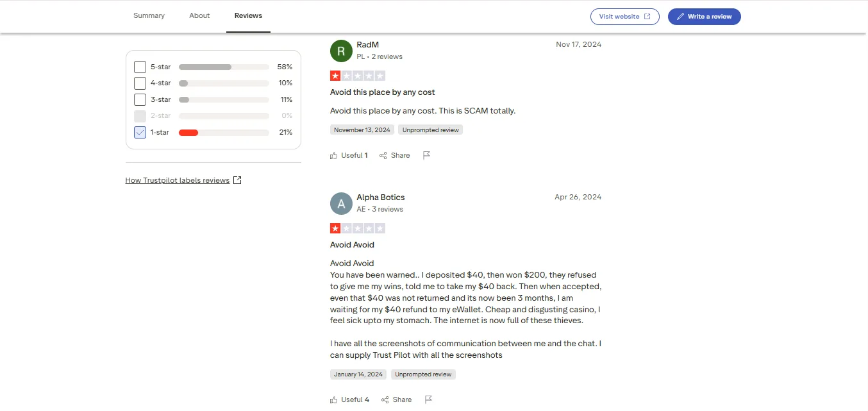Click the red 1-star percentage bar

(224, 133)
